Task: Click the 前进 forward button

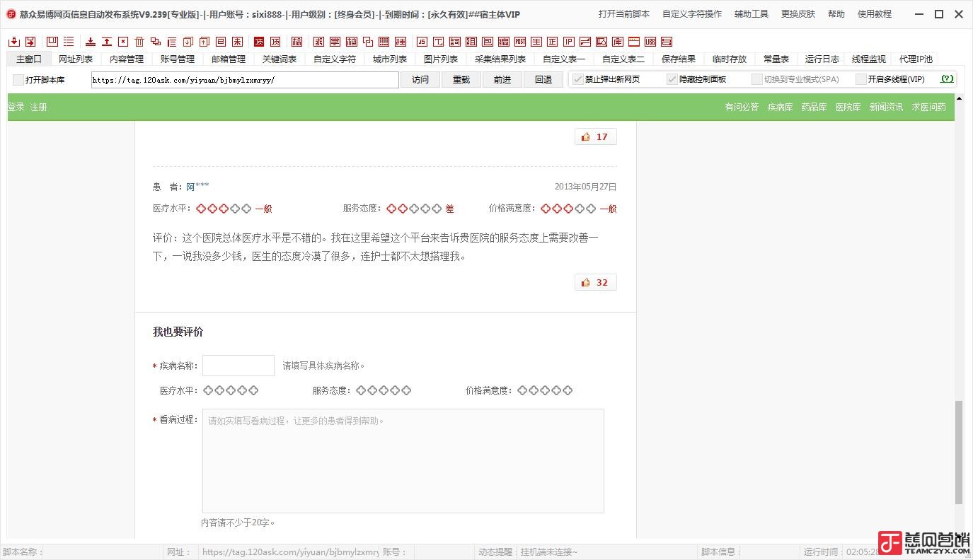Action: 502,79
